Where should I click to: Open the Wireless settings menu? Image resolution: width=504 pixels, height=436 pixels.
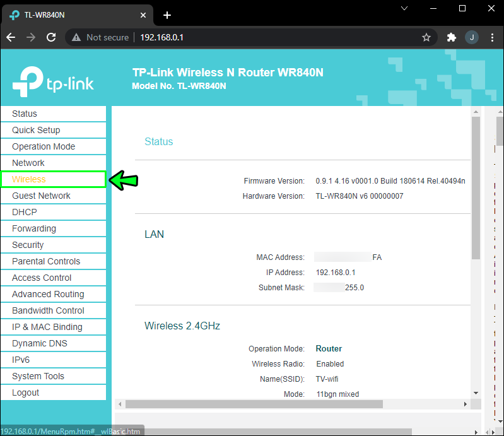click(x=54, y=179)
